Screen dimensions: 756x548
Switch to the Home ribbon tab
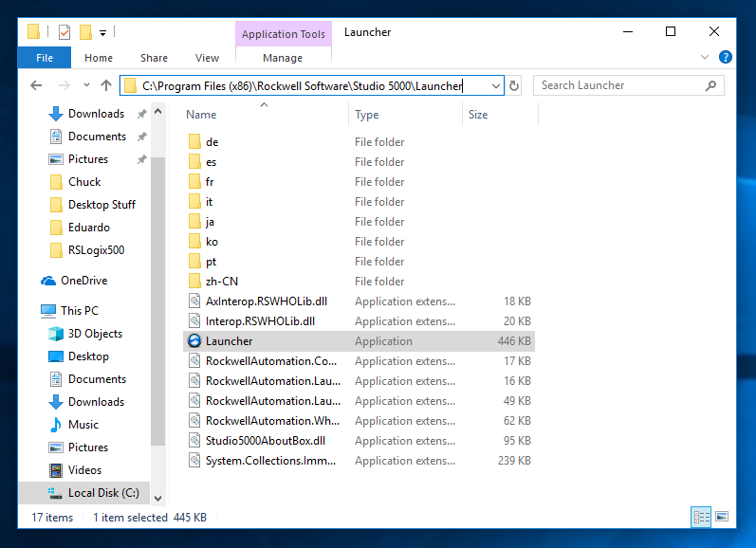(x=99, y=58)
